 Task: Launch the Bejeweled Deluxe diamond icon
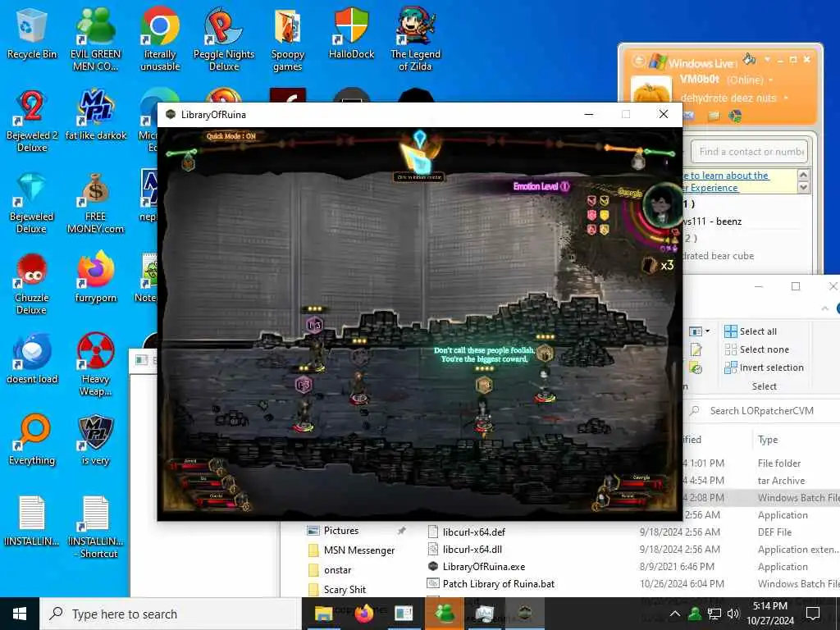32,203
